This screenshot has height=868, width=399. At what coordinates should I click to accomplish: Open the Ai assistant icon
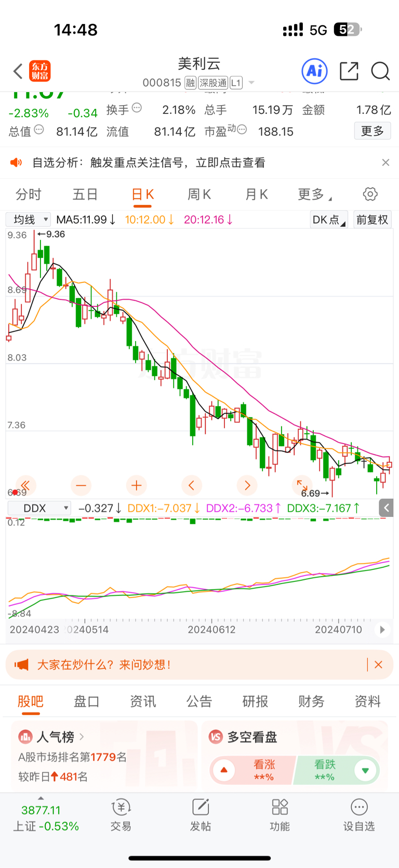314,71
